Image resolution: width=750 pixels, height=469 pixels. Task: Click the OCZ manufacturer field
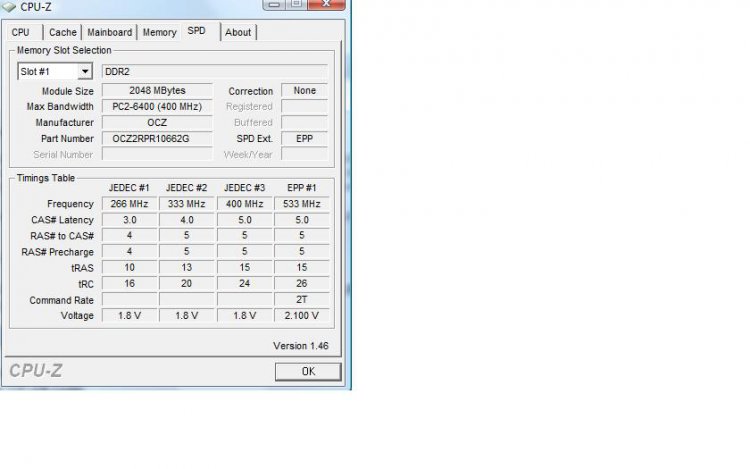point(157,122)
